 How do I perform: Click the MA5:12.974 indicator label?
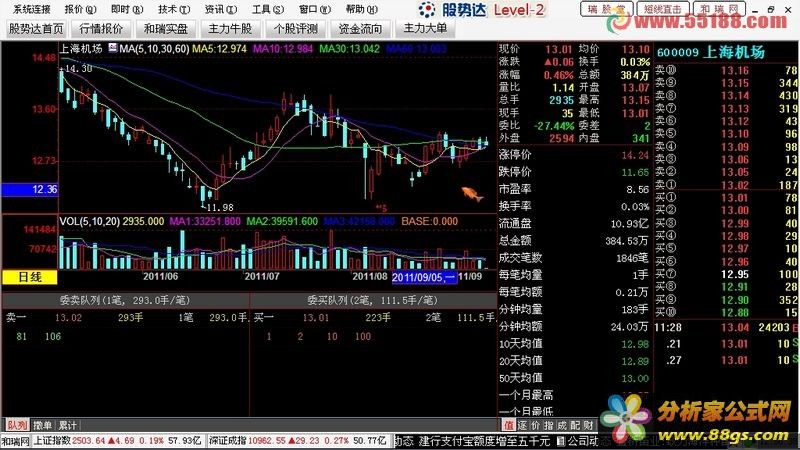coord(219,49)
